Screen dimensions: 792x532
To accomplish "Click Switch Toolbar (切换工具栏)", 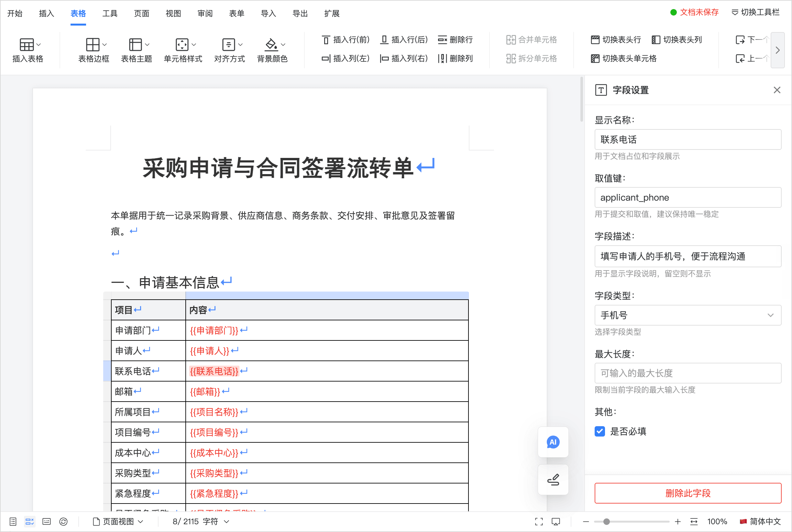I will (x=755, y=12).
